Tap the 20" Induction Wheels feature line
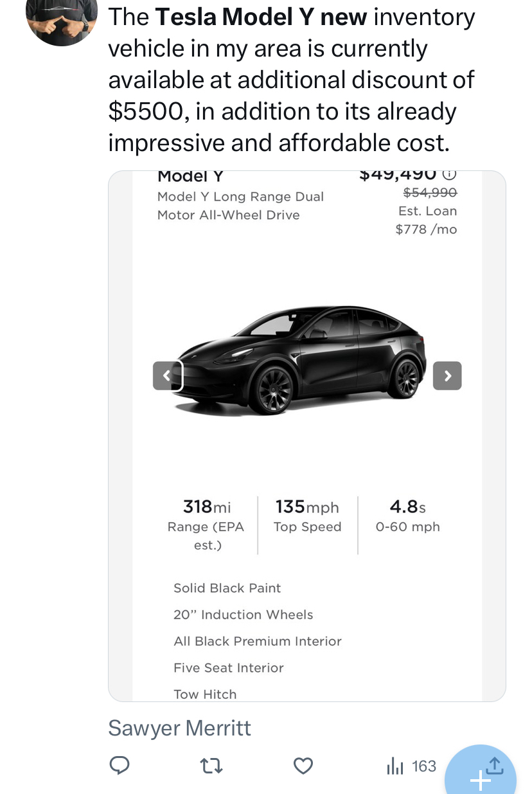532x794 pixels. pyautogui.click(x=244, y=615)
